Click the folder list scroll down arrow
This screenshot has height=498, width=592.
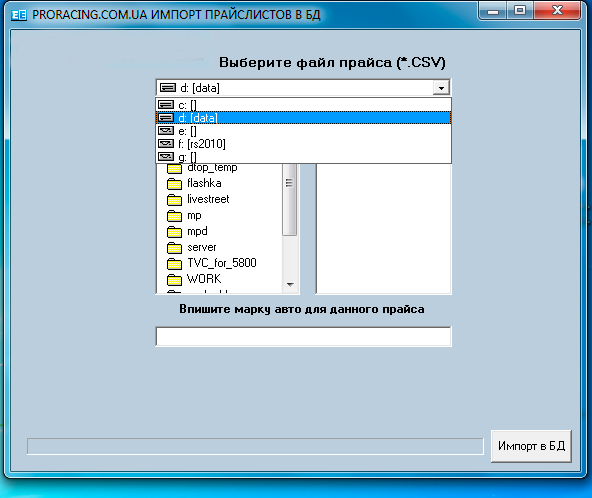290,285
